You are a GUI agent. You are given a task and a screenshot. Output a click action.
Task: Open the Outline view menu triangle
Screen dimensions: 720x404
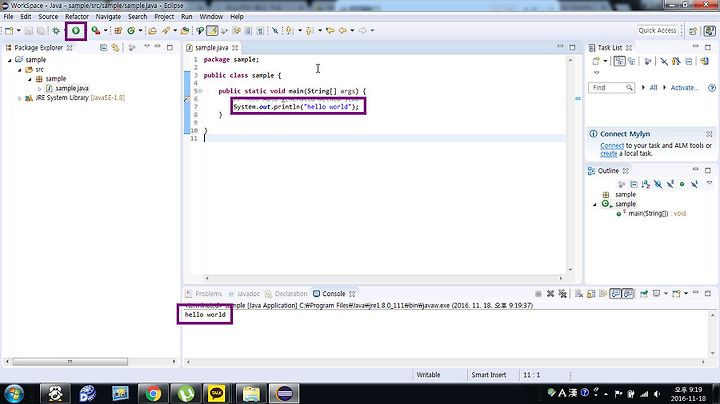709,182
